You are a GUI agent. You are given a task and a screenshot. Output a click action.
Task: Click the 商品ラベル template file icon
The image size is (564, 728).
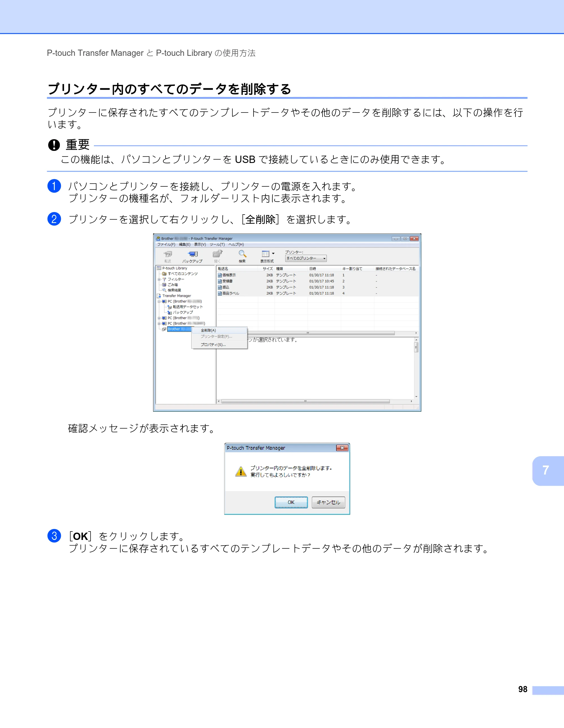220,294
